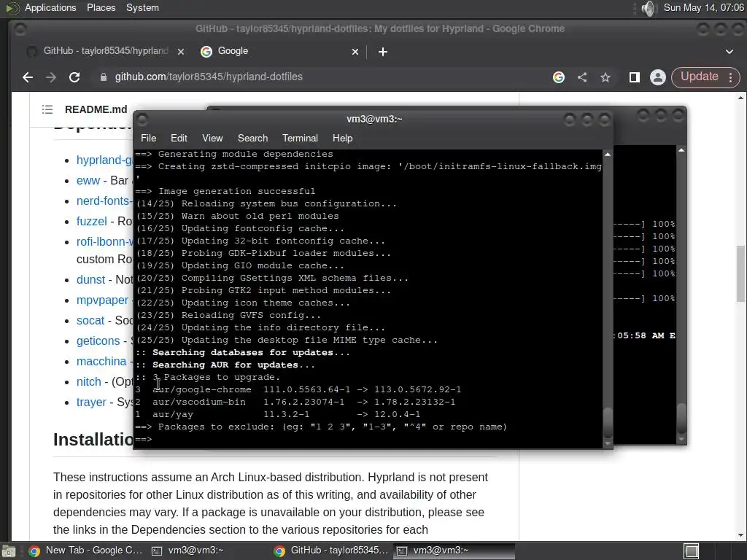747x560 pixels.
Task: Open a new Chrome tab
Action: coord(383,52)
